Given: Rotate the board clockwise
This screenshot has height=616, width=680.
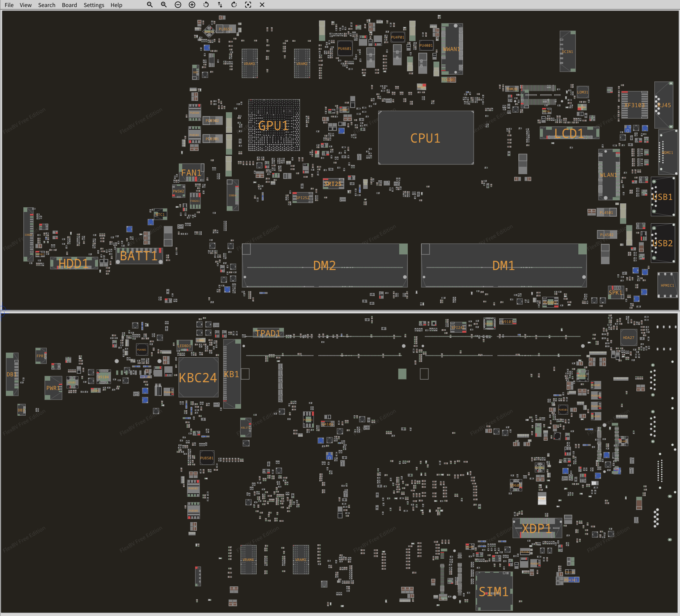Looking at the screenshot, I should point(234,5).
